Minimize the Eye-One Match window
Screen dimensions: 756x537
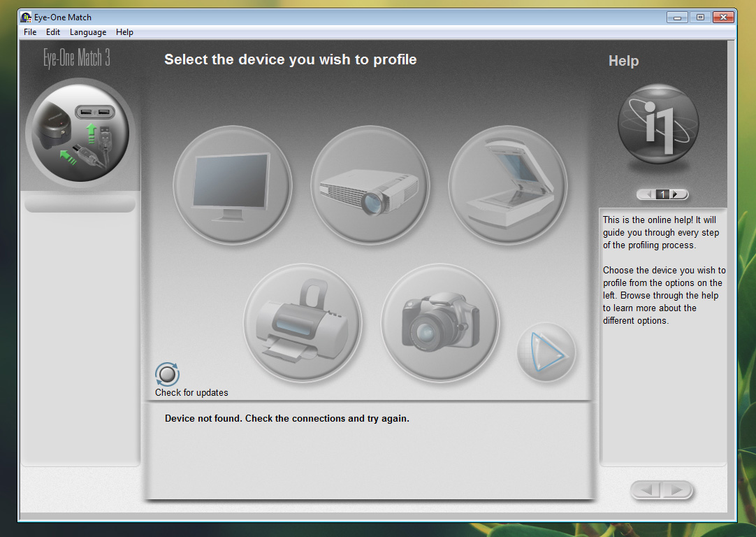pos(677,17)
